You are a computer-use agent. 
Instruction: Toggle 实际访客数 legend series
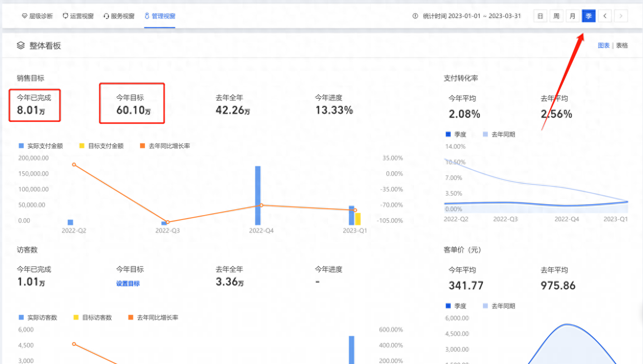(38, 318)
